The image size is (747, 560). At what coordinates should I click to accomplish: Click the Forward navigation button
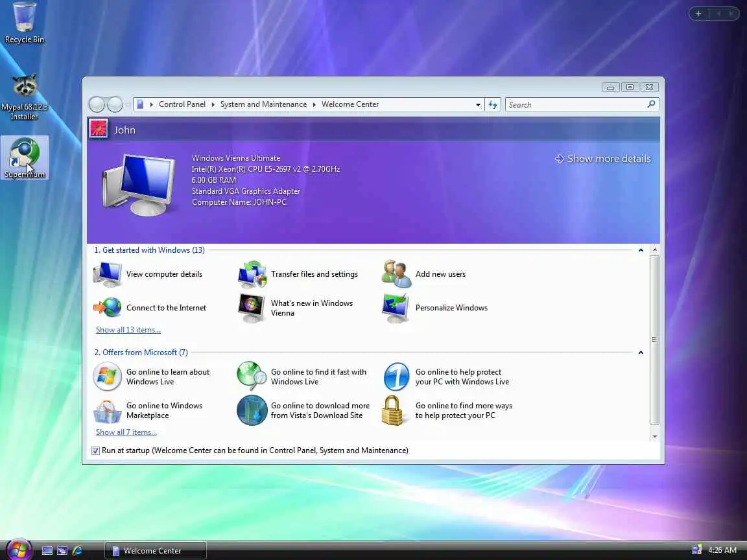coord(115,104)
